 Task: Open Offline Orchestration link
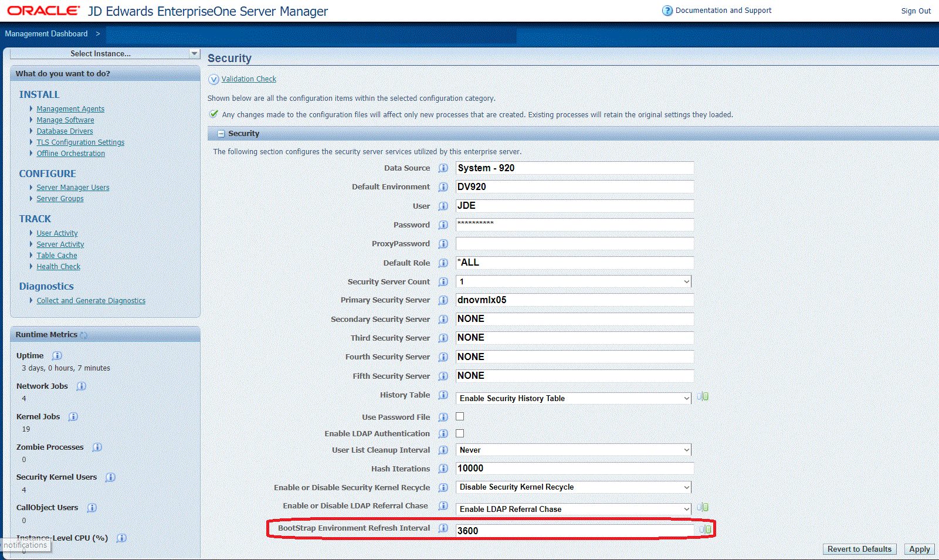[71, 154]
